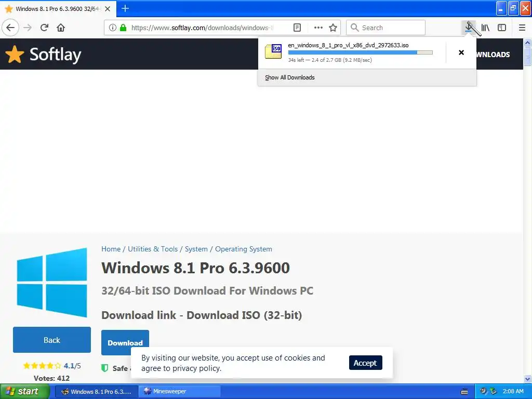
Task: Click the network tray icon beside clock
Action: (493, 391)
